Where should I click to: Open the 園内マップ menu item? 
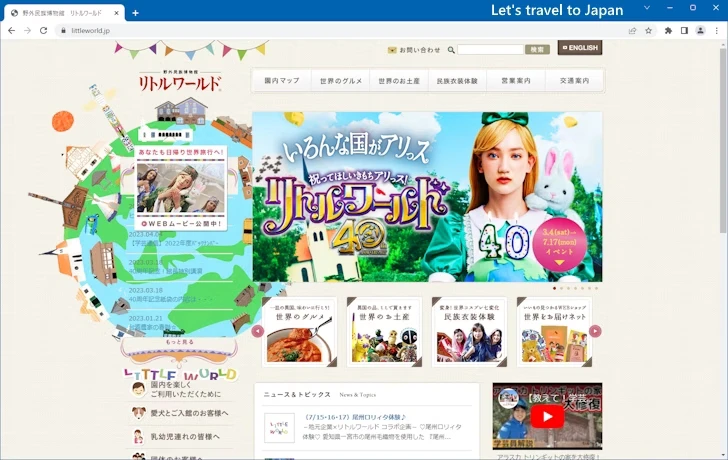[x=282, y=81]
